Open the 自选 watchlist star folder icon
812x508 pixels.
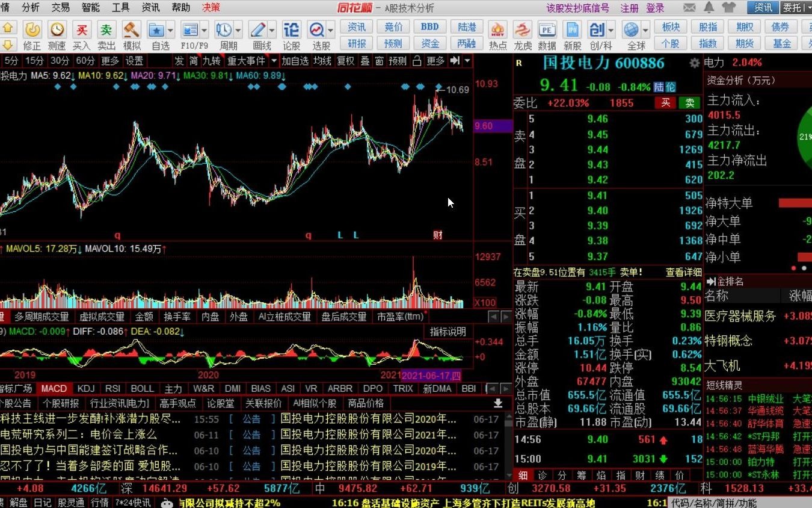(x=156, y=29)
